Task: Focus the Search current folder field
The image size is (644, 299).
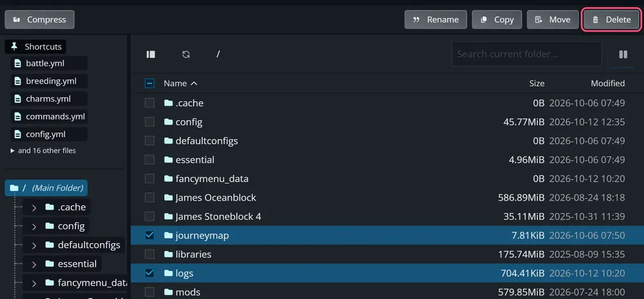Action: tap(527, 54)
